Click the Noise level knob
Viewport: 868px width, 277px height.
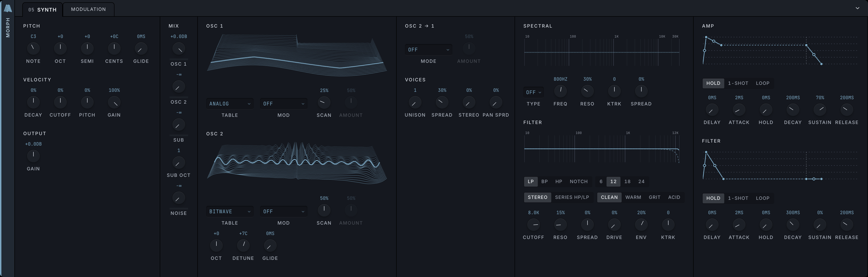(x=179, y=198)
